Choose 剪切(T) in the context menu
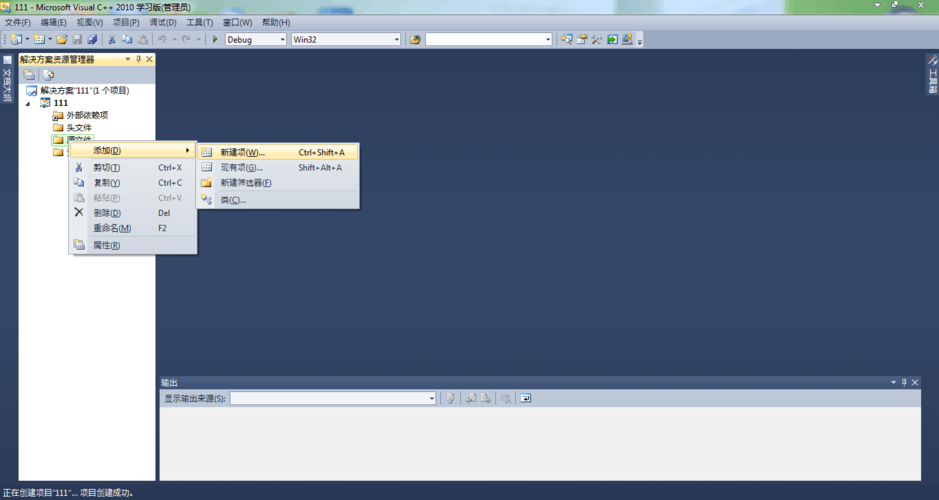 tap(133, 168)
